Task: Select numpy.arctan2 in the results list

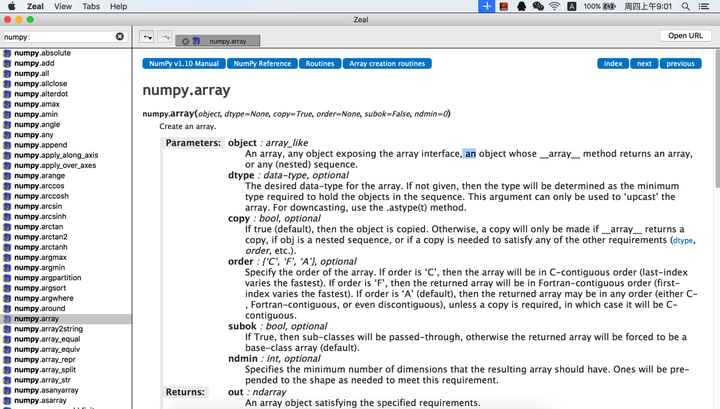Action: click(x=66, y=237)
